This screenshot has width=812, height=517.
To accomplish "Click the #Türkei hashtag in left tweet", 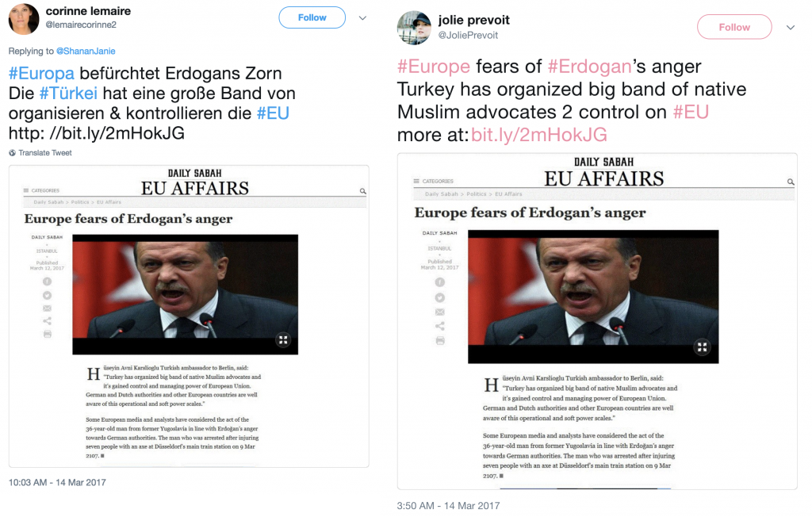I will pyautogui.click(x=68, y=94).
